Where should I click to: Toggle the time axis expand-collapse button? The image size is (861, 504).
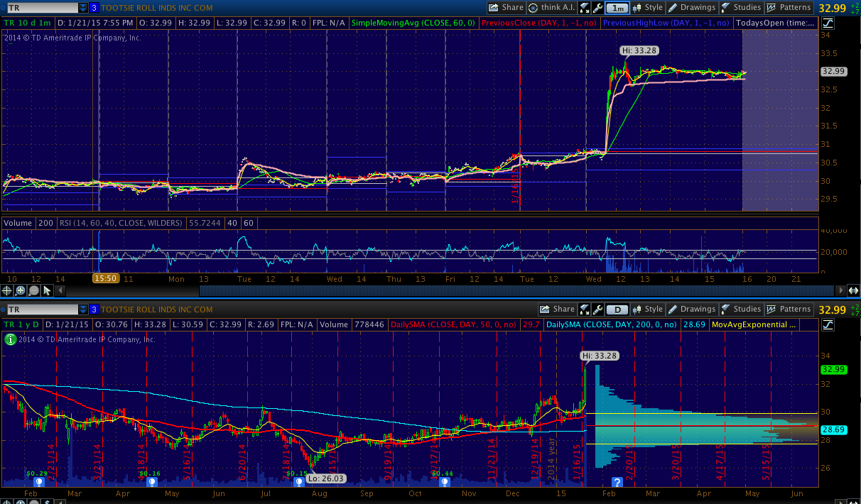coord(852,290)
